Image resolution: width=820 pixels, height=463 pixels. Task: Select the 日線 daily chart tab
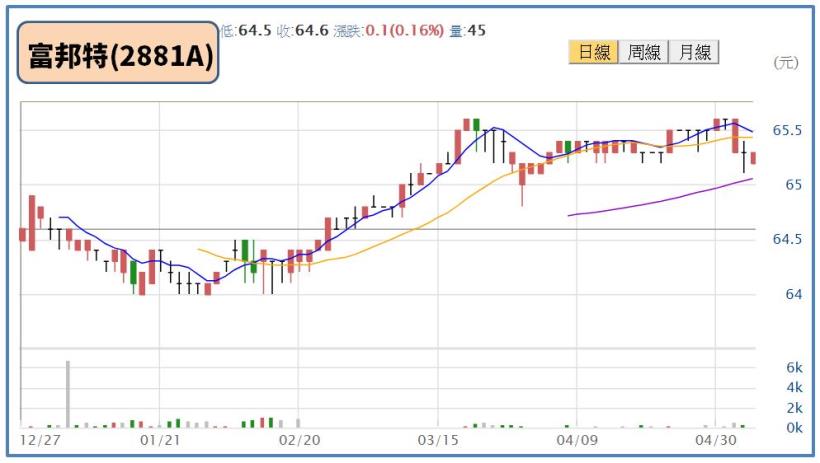click(x=594, y=52)
